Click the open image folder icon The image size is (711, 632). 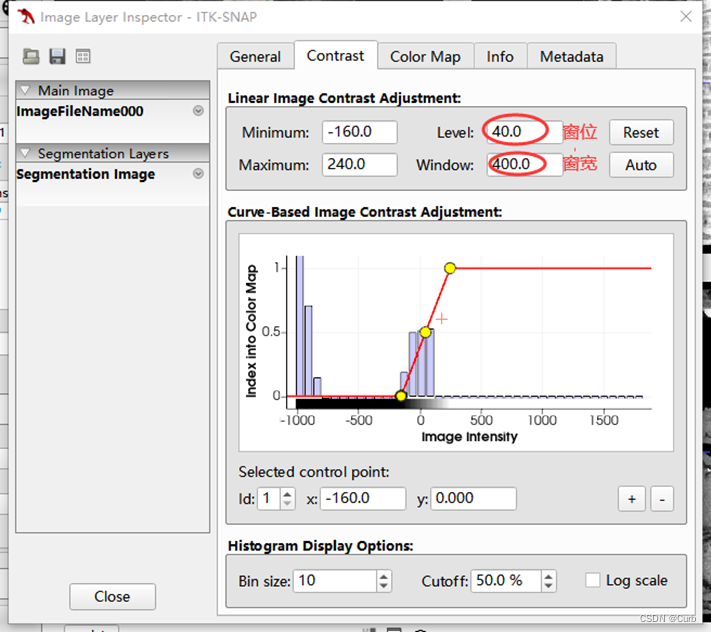pos(31,57)
